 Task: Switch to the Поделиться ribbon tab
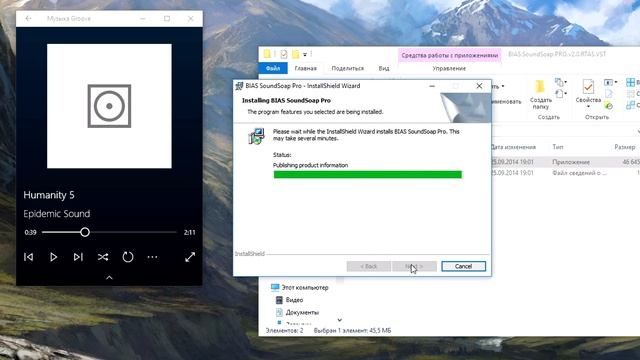[x=347, y=68]
